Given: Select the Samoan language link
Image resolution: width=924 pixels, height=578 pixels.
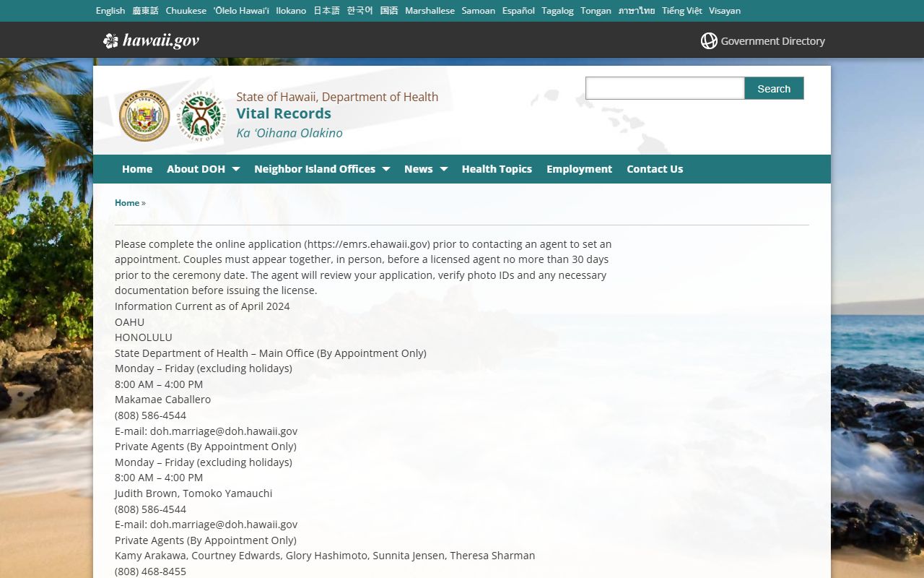Looking at the screenshot, I should click(x=479, y=11).
